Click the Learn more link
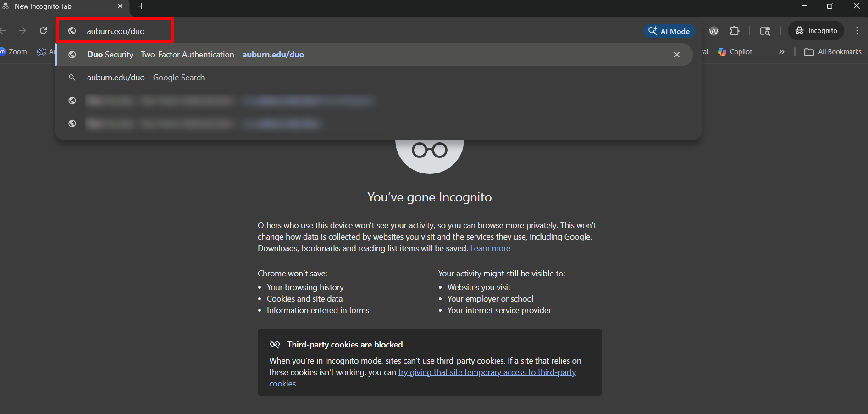The height and width of the screenshot is (414, 868). 490,248
